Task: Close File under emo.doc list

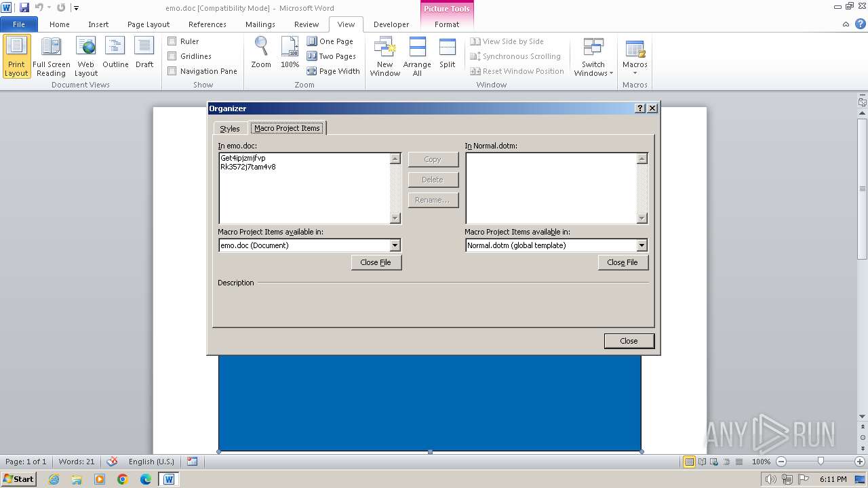Action: coord(376,262)
